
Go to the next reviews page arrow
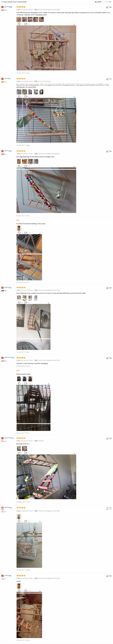107,2
